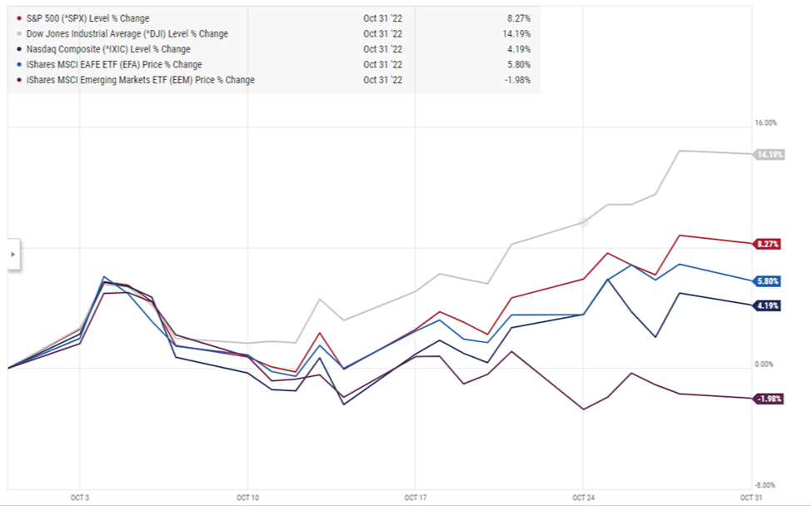Click the gray 14.19% end-of-line value tag
The image size is (812, 506).
click(769, 155)
